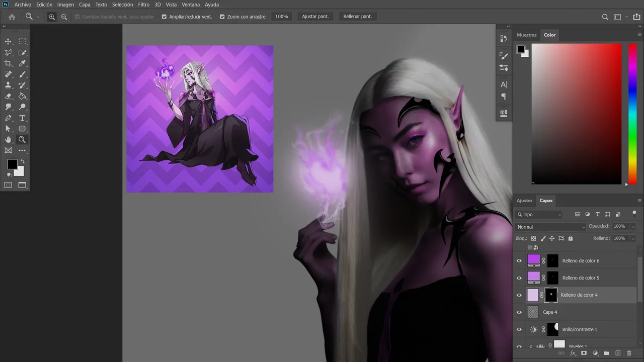Click the Zoom Out magnifier option
The width and height of the screenshot is (644, 362).
pyautogui.click(x=64, y=17)
